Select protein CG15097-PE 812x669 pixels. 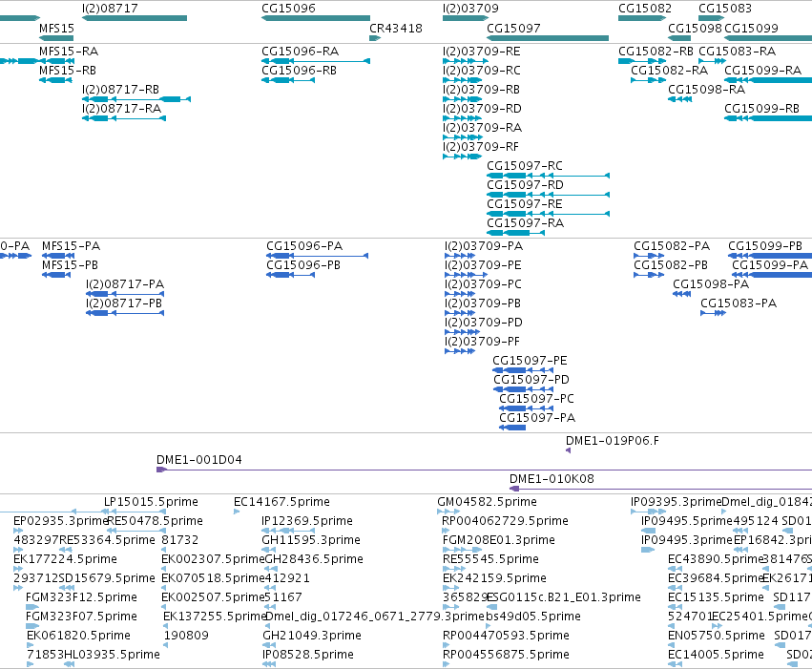pos(523,370)
